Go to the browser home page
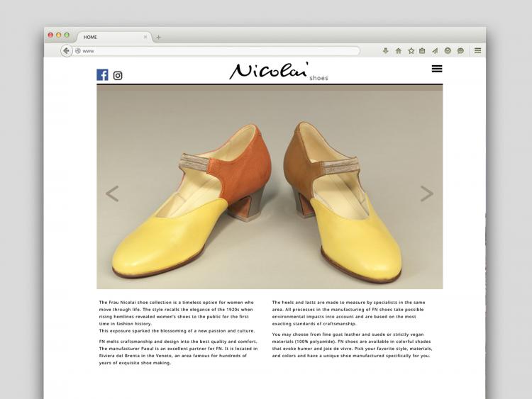Viewport: 532px width, 399px height. point(398,51)
